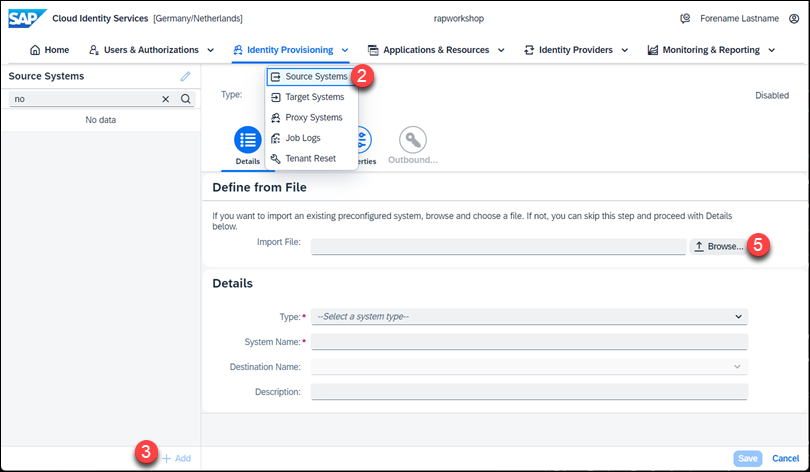Viewport: 810px width, 472px height.
Task: Click the No data text in the list
Action: 101,120
